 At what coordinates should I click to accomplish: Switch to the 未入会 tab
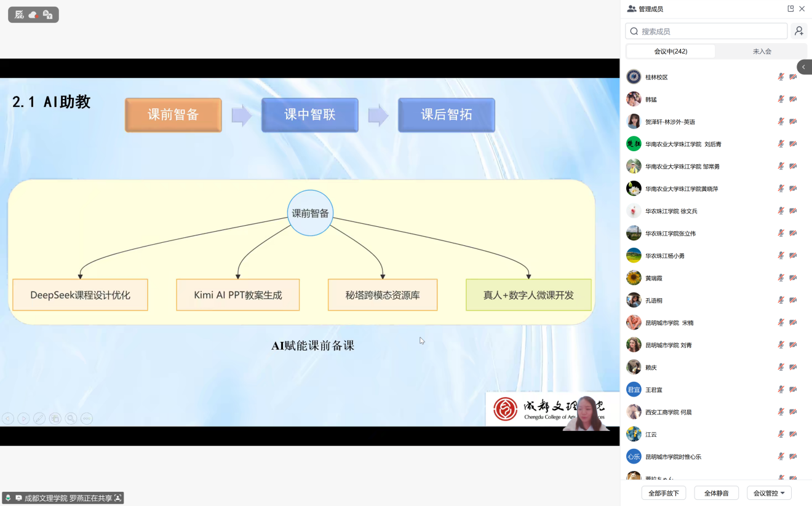coord(762,52)
